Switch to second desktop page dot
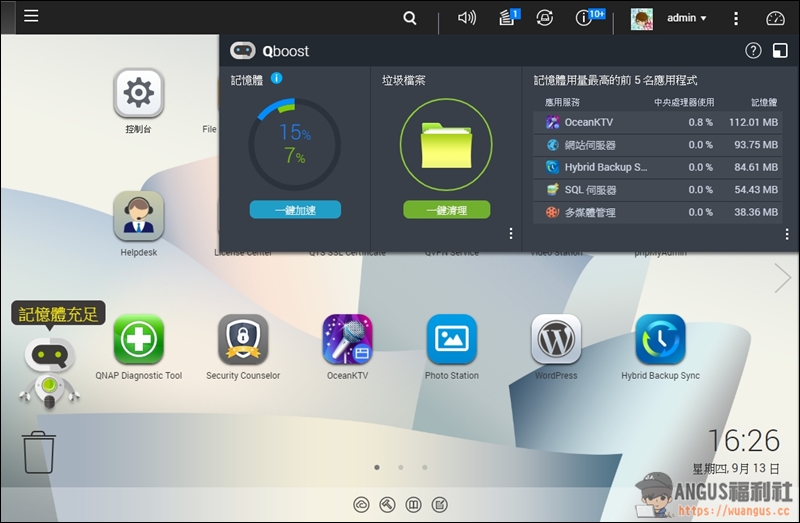The image size is (800, 523). click(x=400, y=467)
